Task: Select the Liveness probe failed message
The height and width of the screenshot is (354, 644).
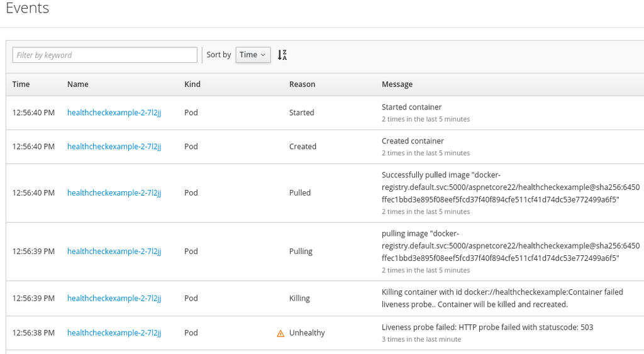Action: tap(487, 327)
